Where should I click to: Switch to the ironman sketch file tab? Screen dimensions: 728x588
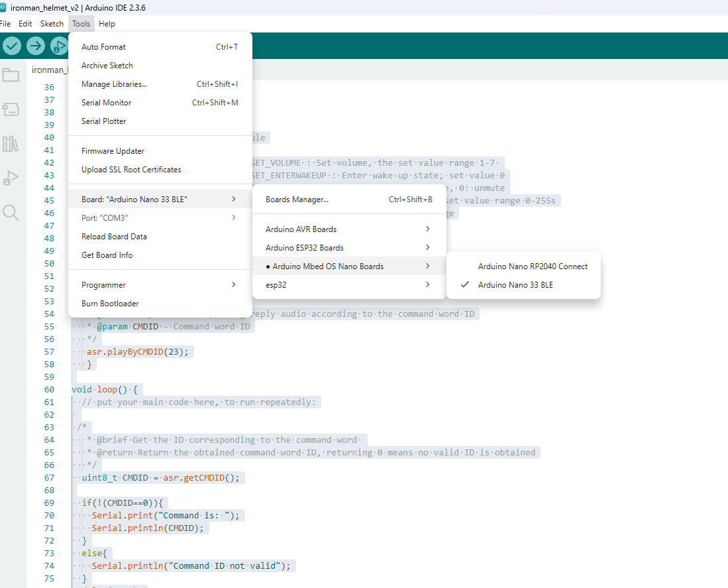(x=49, y=70)
